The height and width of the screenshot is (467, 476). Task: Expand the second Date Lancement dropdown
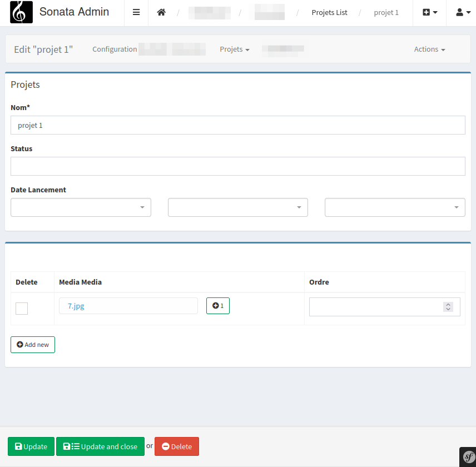(238, 207)
